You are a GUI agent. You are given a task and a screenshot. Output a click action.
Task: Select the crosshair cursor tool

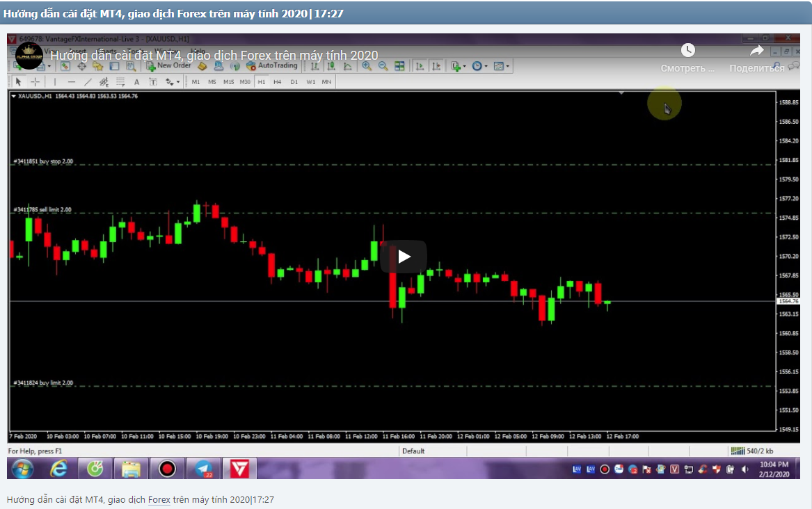coord(35,82)
